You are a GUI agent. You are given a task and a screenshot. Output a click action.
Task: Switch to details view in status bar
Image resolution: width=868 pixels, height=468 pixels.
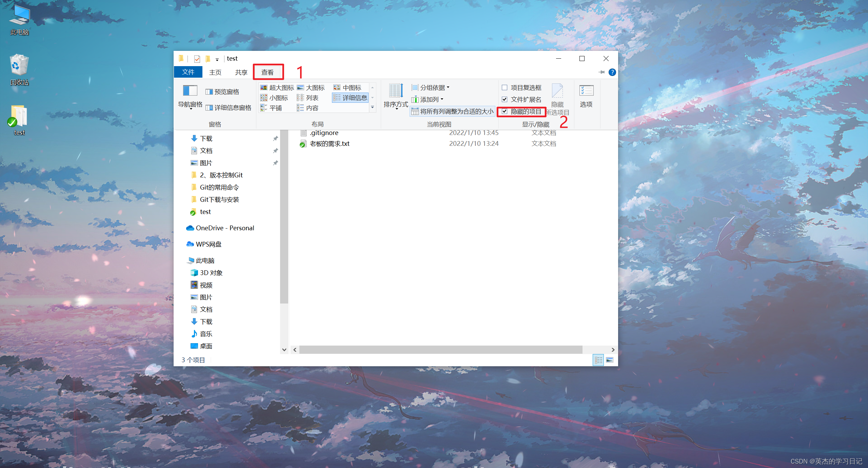[598, 360]
